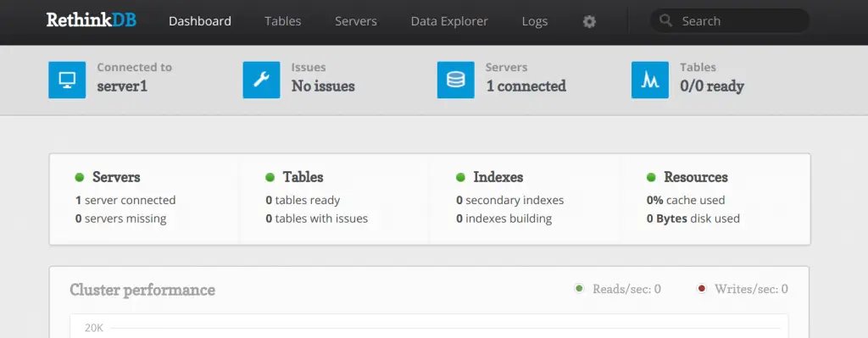
Task: Click the Tables chart icon
Action: click(x=650, y=80)
